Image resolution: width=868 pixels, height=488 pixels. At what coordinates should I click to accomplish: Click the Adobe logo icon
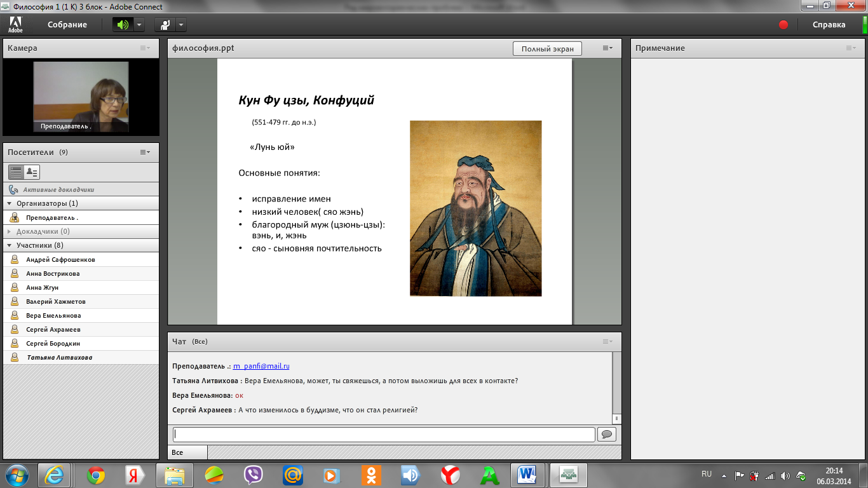tap(15, 25)
